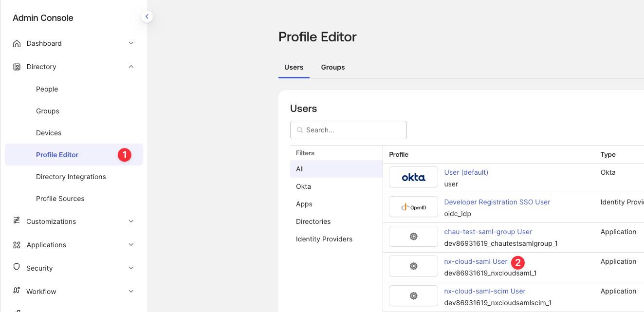The height and width of the screenshot is (312, 644).
Task: Click the gear icon for nx-cloud-saml profile
Action: point(413,266)
